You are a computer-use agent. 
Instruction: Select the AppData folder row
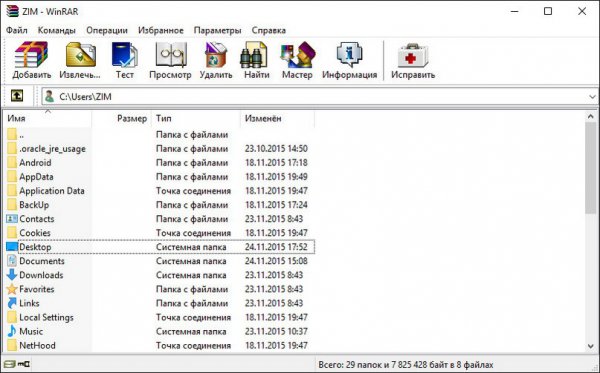(x=160, y=177)
